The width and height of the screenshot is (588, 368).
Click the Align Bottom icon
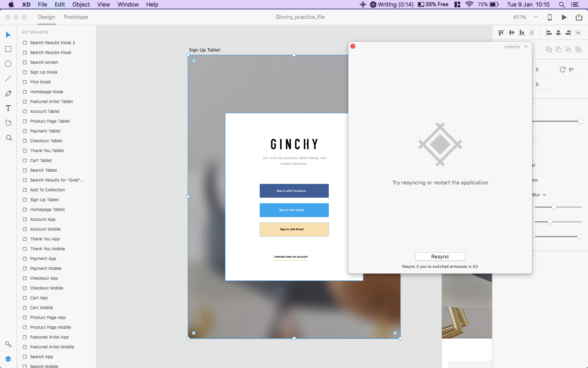click(x=521, y=33)
